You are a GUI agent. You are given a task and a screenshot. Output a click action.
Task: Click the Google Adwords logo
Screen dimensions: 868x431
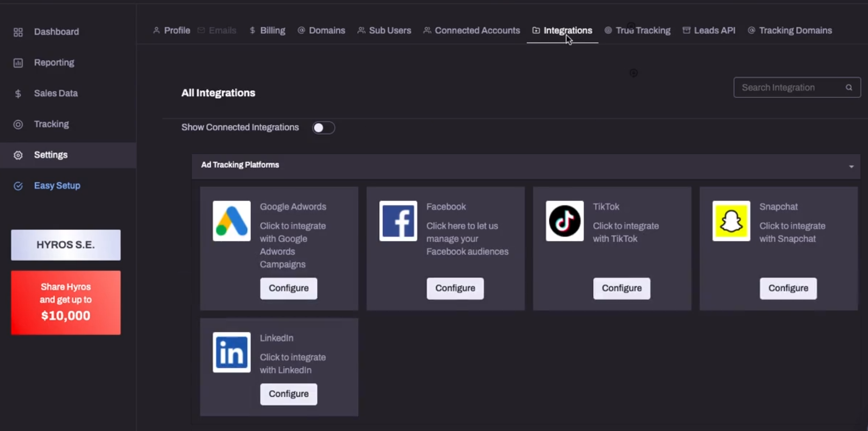point(232,221)
